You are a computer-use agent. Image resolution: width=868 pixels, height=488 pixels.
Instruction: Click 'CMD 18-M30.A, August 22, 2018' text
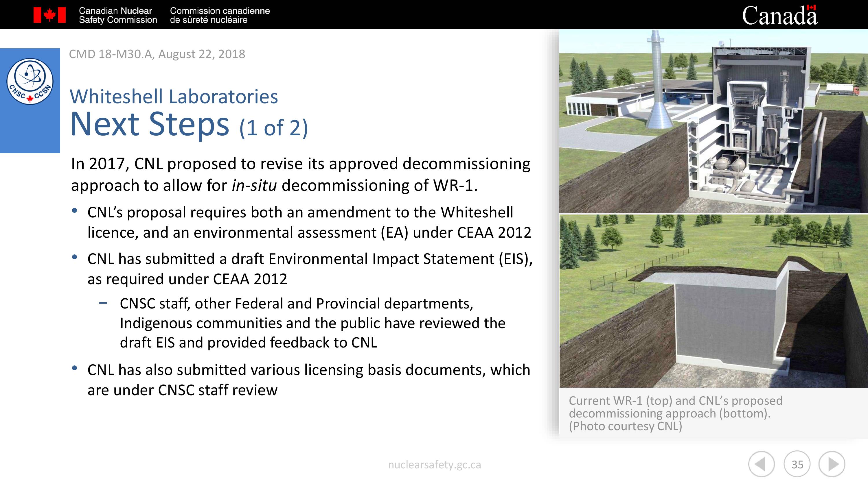tap(157, 54)
